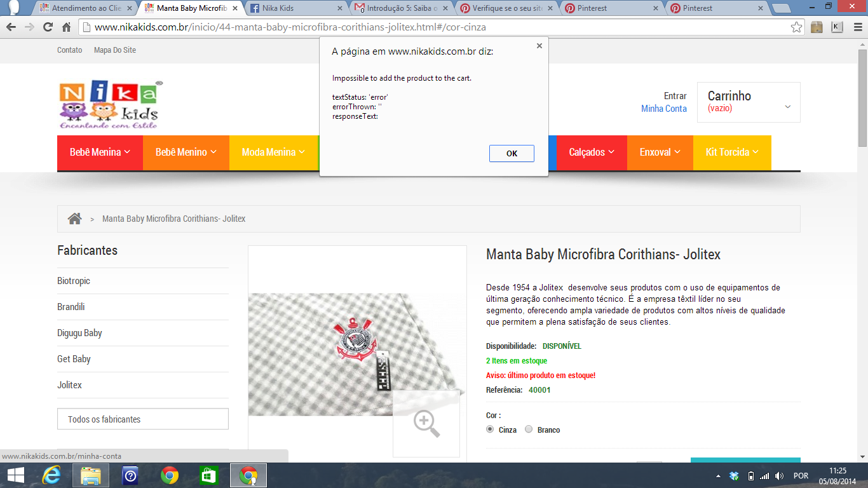Open the Minha Conta link

[664, 109]
